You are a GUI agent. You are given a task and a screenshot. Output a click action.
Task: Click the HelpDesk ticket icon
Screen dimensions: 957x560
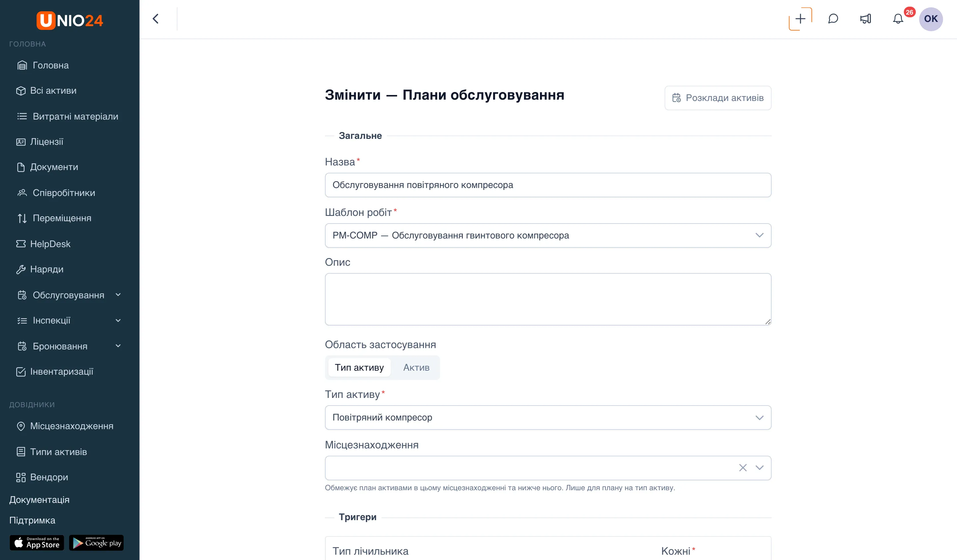point(21,244)
